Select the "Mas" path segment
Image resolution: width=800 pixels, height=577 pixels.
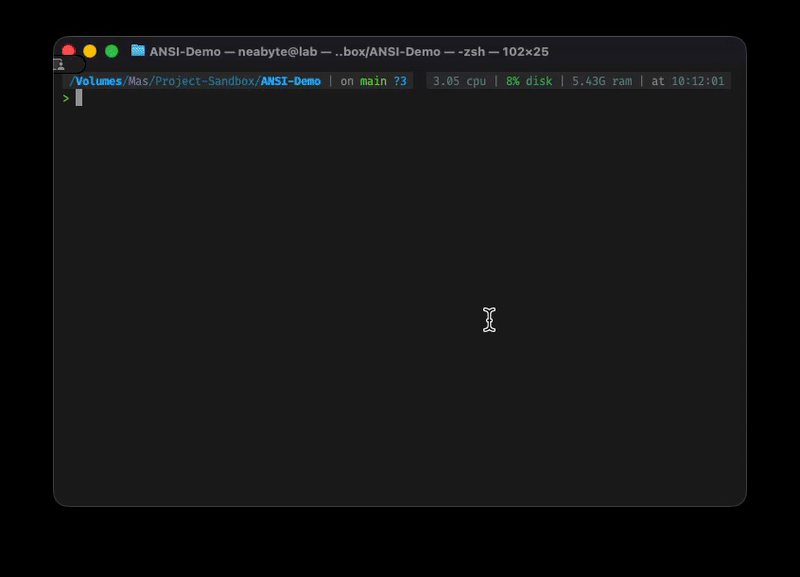pos(138,81)
